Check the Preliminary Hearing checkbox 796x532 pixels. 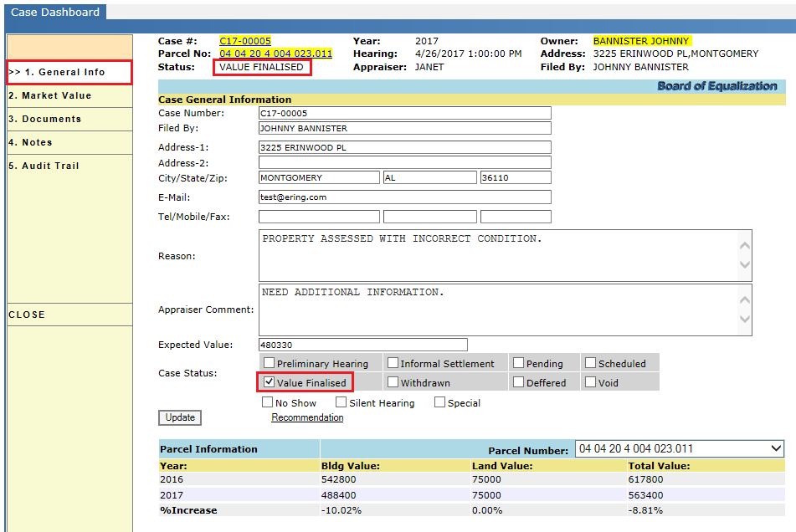(x=269, y=363)
